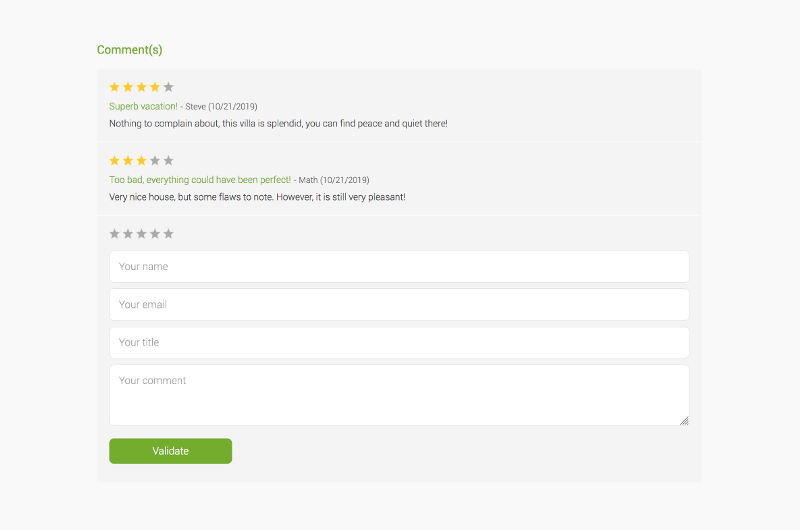
Task: Grab the comment textarea resize handle
Action: (684, 421)
